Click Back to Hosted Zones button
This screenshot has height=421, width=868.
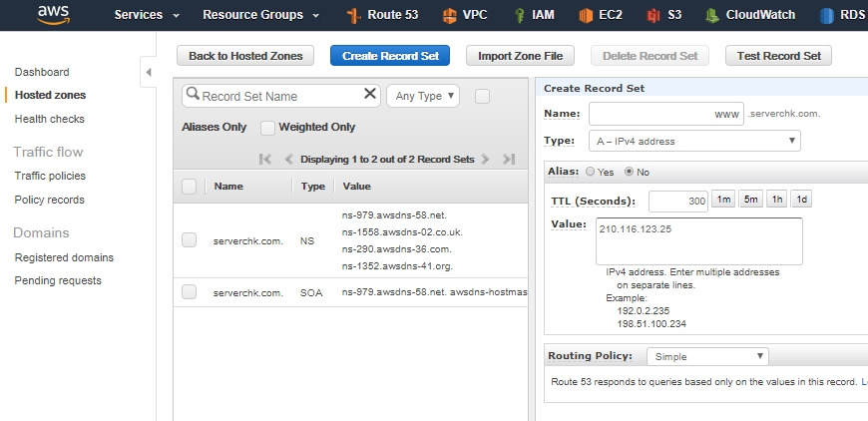[245, 55]
